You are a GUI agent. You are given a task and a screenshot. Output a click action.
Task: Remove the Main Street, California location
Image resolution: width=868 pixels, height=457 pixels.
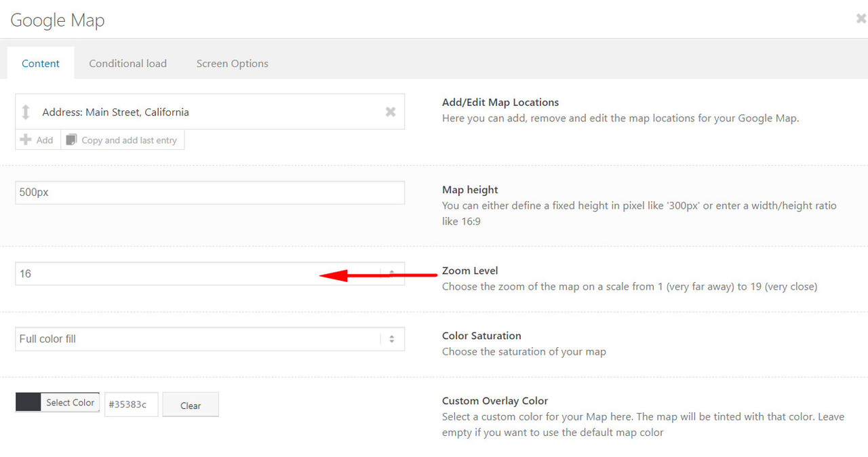[x=391, y=112]
